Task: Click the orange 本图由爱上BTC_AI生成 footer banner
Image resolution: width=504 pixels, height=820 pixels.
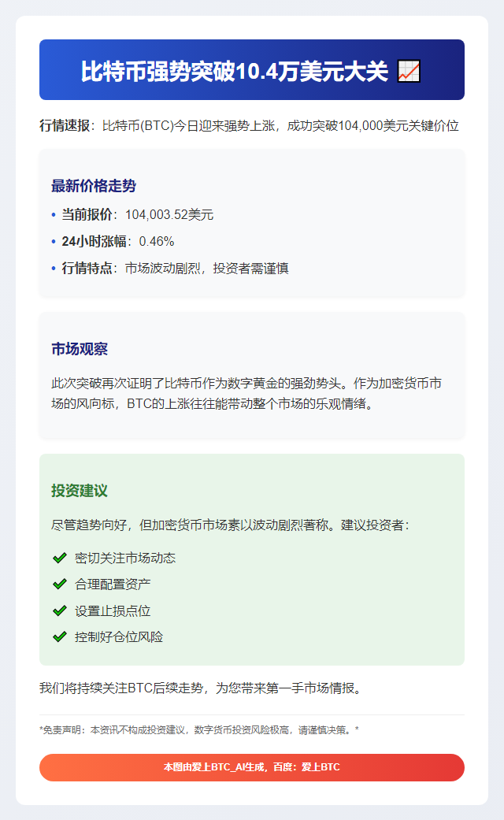Action: coord(252,766)
